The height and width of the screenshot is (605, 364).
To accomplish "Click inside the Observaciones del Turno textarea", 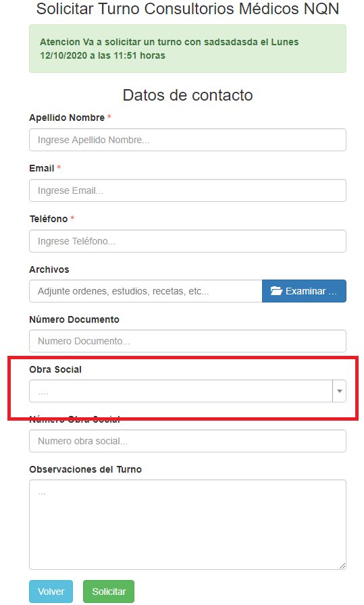I will tap(188, 525).
